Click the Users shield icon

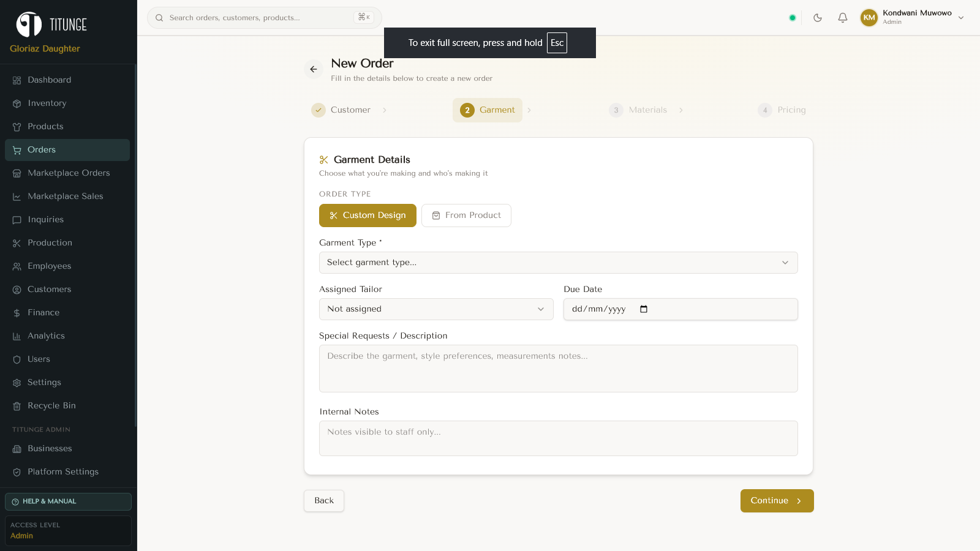[x=17, y=359]
